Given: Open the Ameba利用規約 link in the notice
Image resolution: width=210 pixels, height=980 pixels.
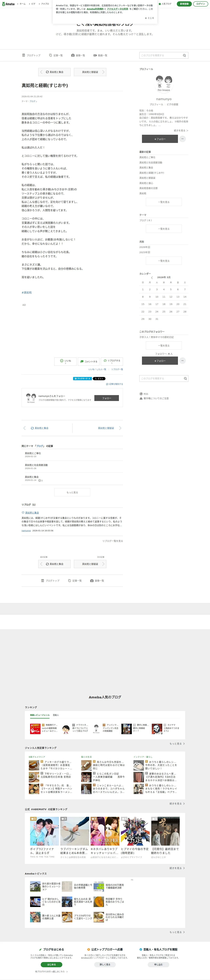Looking at the screenshot, I should pyautogui.click(x=95, y=9).
